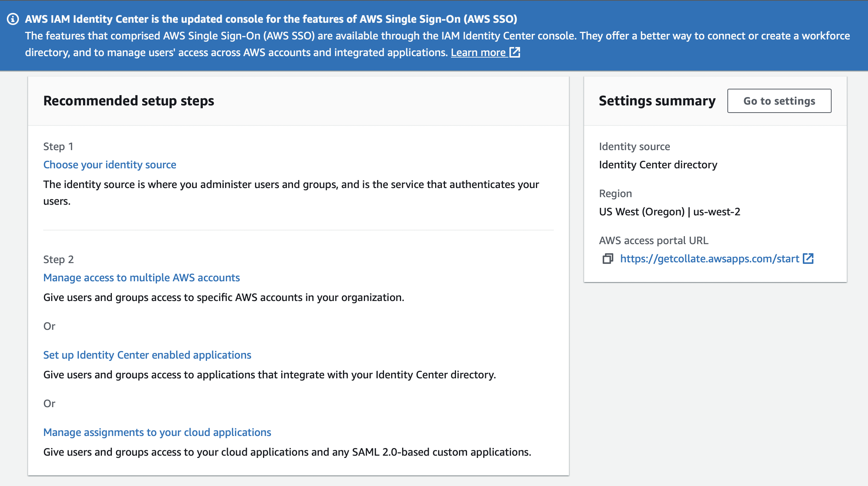Click the info icon in the blue banner
This screenshot has width=868, height=486.
coord(13,19)
